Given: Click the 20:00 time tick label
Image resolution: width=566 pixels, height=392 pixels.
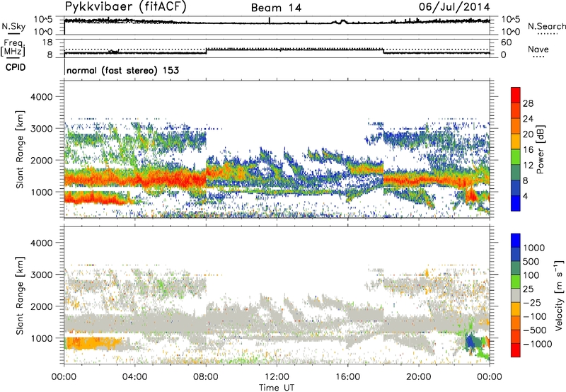Looking at the screenshot, I should [x=419, y=377].
